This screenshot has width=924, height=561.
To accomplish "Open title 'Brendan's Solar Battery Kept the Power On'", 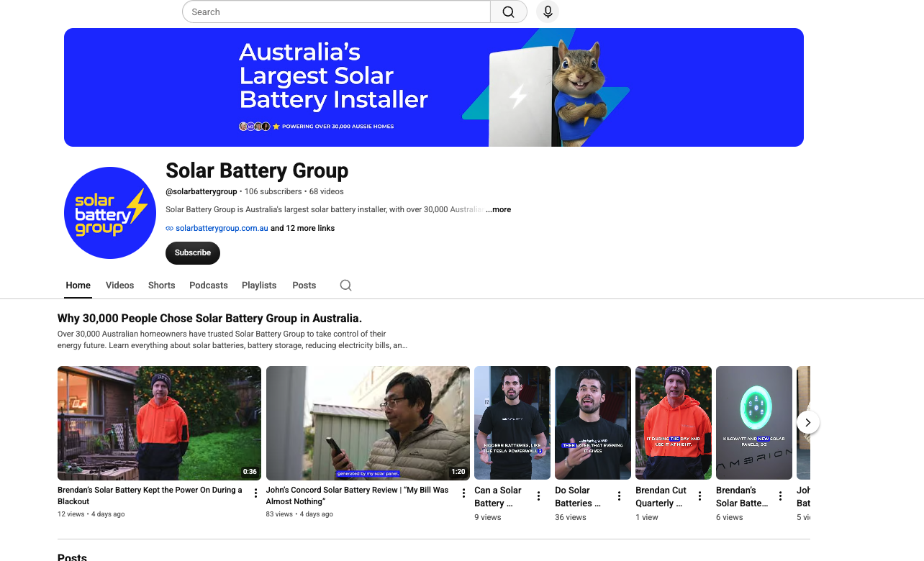I will pyautogui.click(x=150, y=496).
